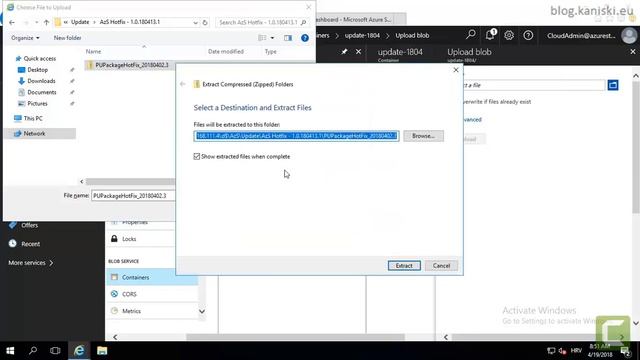Image resolution: width=640 pixels, height=360 pixels.
Task: Toggle Show extracted files when complete
Action: (197, 156)
